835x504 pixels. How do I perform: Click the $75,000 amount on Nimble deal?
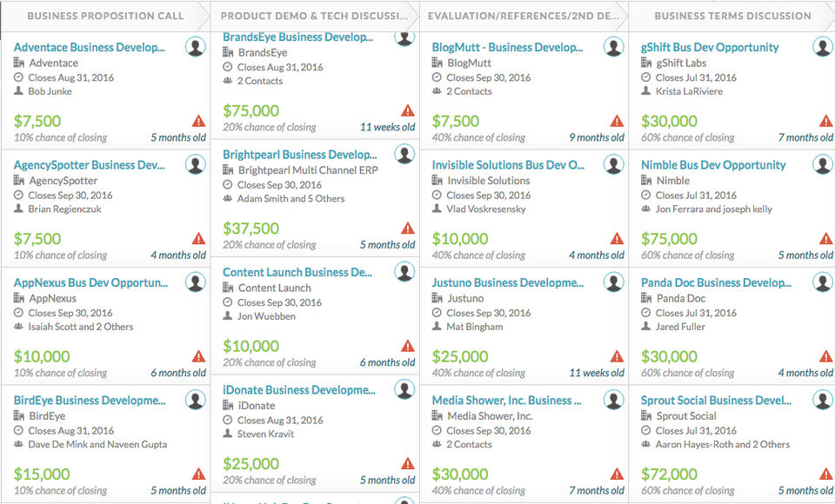click(x=669, y=239)
